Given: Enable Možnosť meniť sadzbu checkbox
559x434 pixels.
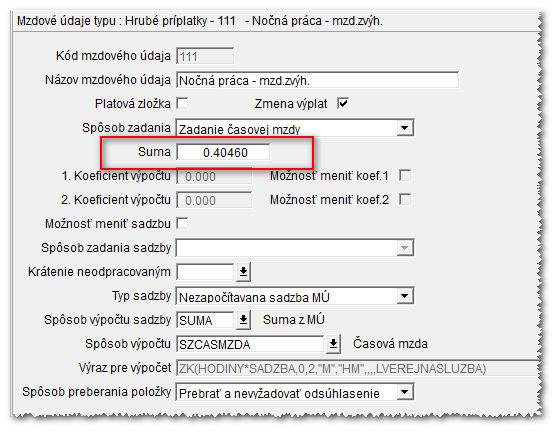Looking at the screenshot, I should [x=183, y=224].
